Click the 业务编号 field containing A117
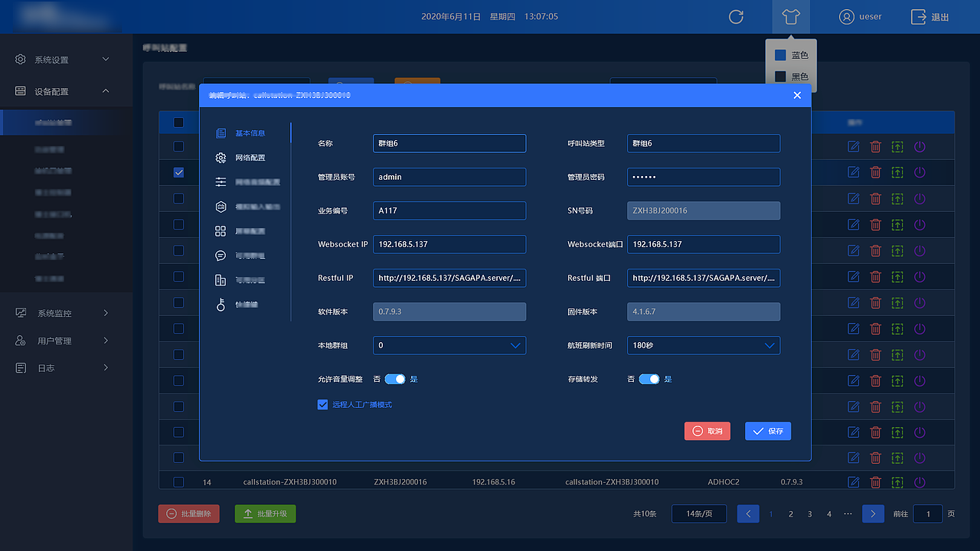Viewport: 980px width, 551px height. point(449,210)
